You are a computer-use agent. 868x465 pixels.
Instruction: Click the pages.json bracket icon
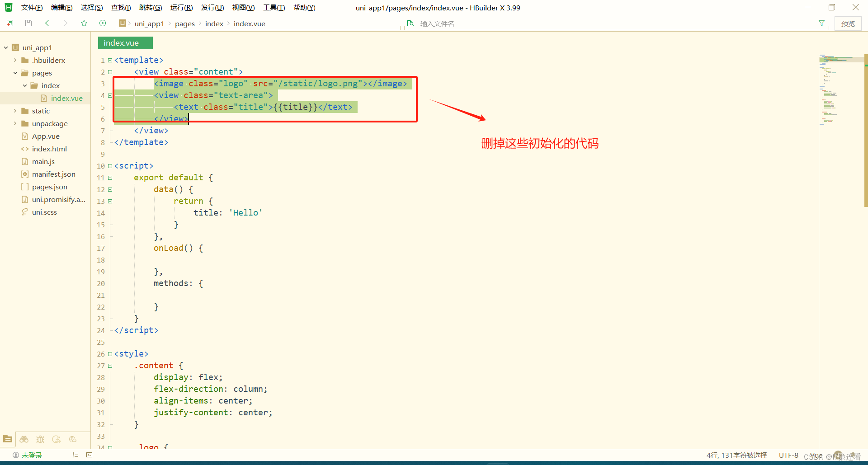point(25,187)
